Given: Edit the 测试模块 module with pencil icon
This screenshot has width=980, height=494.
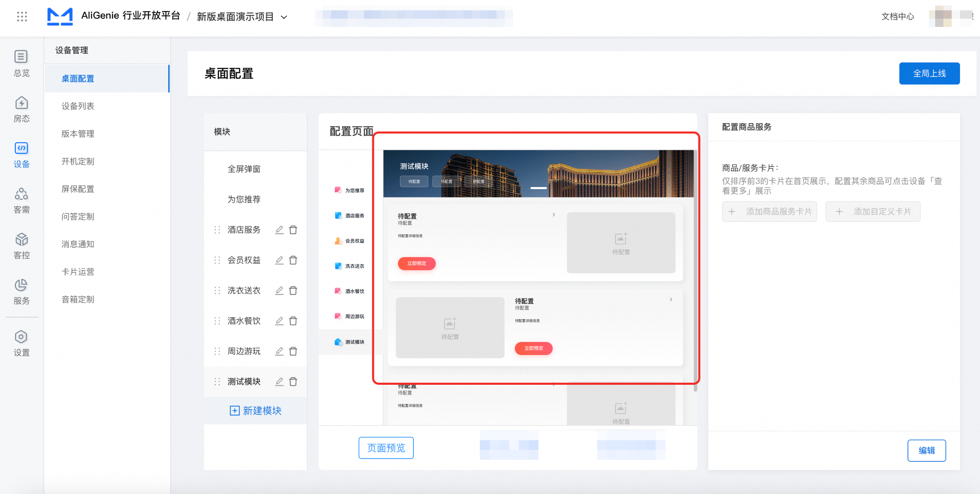Looking at the screenshot, I should click(279, 382).
